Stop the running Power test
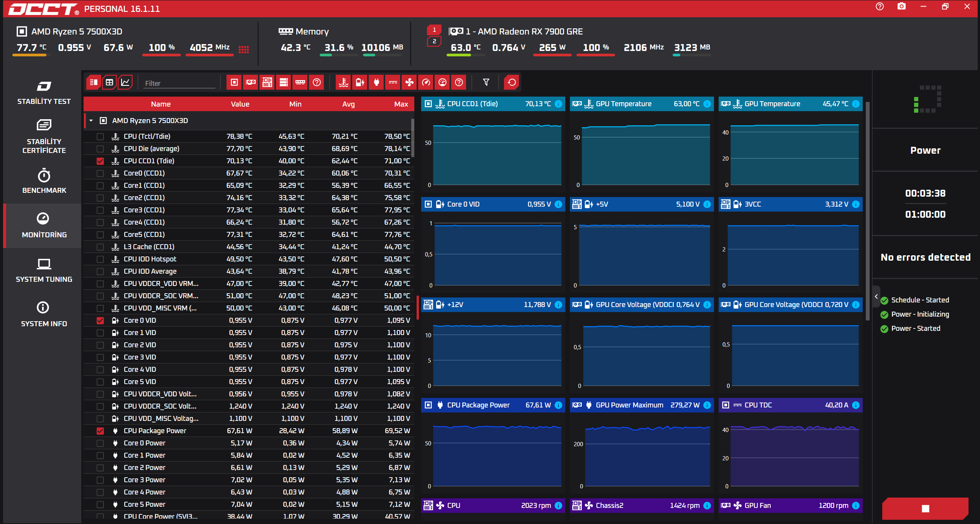The width and height of the screenshot is (980, 524). tap(926, 509)
